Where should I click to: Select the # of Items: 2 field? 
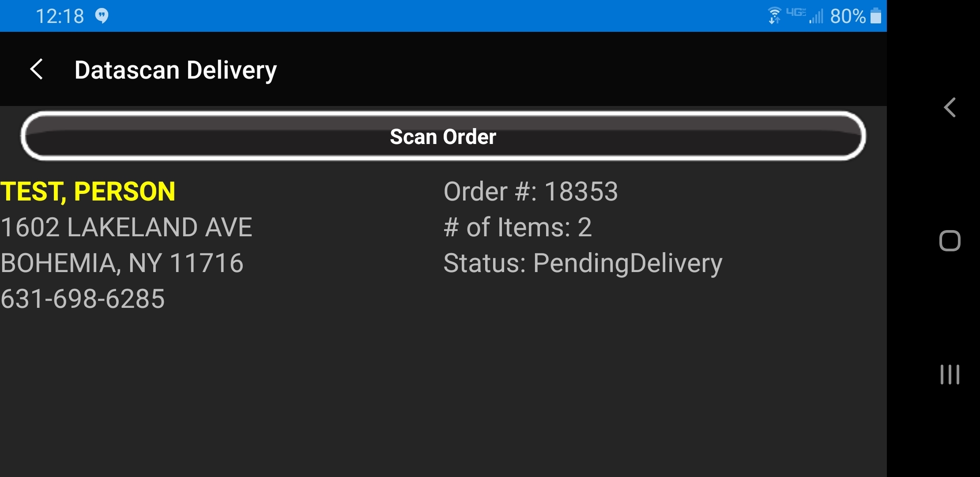click(517, 227)
